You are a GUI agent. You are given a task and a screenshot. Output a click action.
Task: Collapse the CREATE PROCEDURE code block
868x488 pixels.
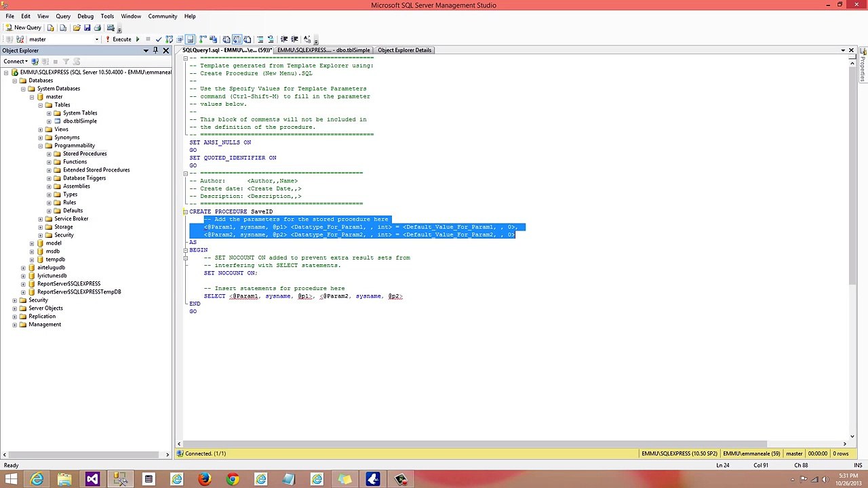point(185,211)
